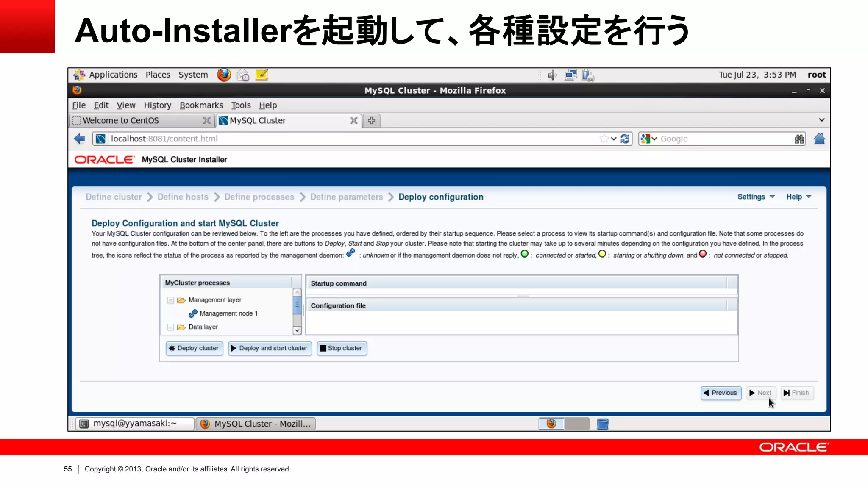Close the Welcome to CentOS tab
This screenshot has height=488, width=868.
coord(206,121)
